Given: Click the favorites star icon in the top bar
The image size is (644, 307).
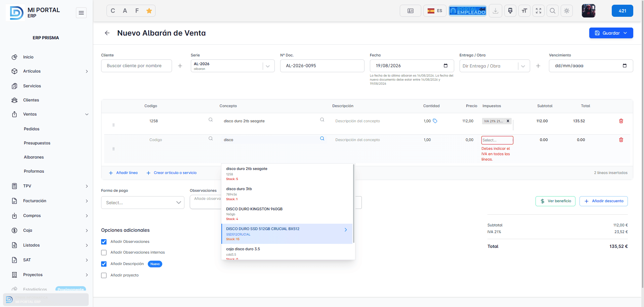Looking at the screenshot, I should 149,11.
